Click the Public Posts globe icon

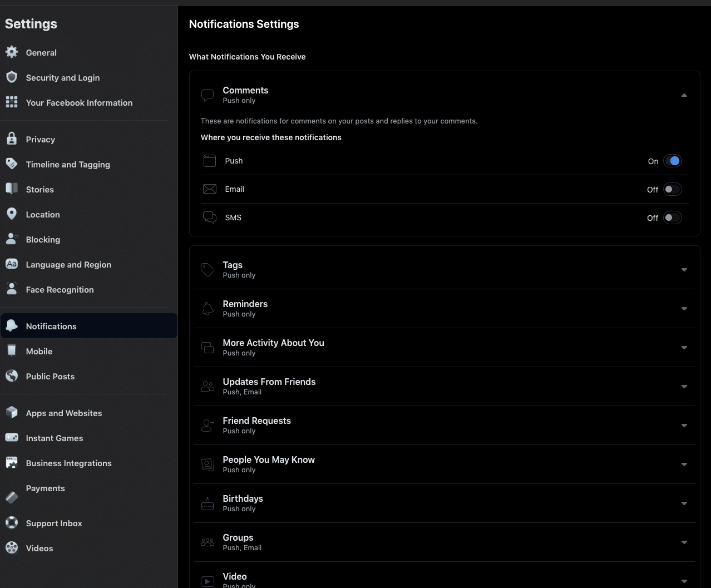(x=12, y=376)
